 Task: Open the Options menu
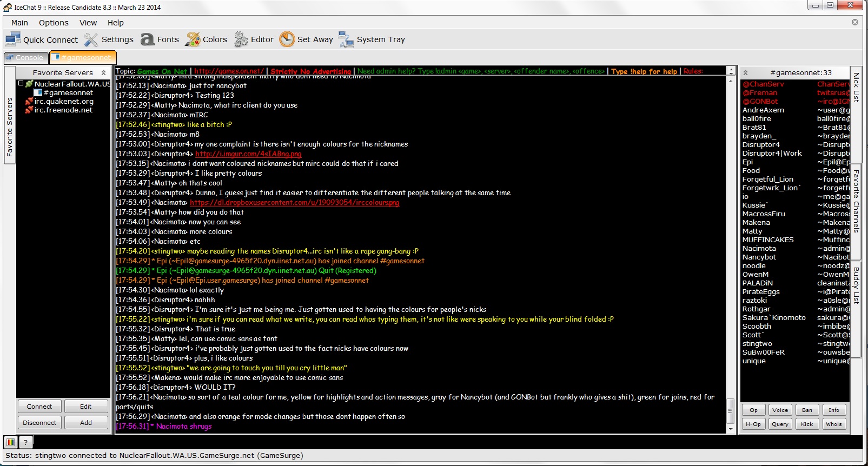54,23
